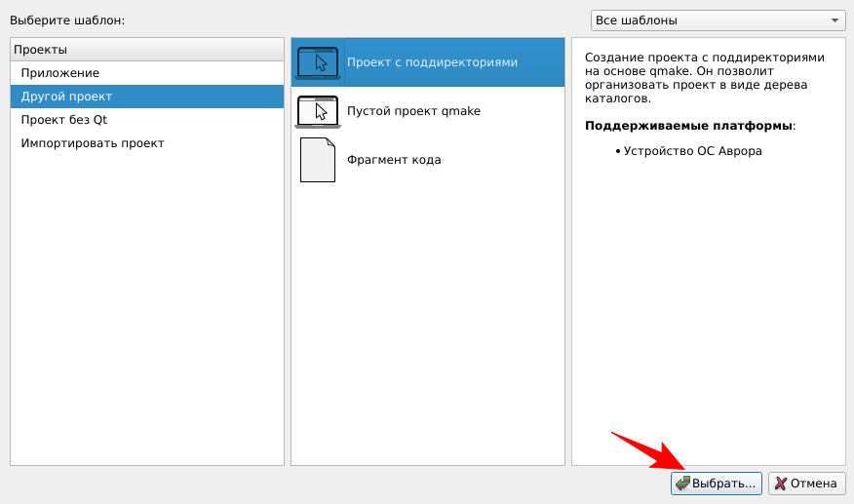This screenshot has width=854, height=504.
Task: Click the red X icon on Отмена
Action: pos(780,484)
